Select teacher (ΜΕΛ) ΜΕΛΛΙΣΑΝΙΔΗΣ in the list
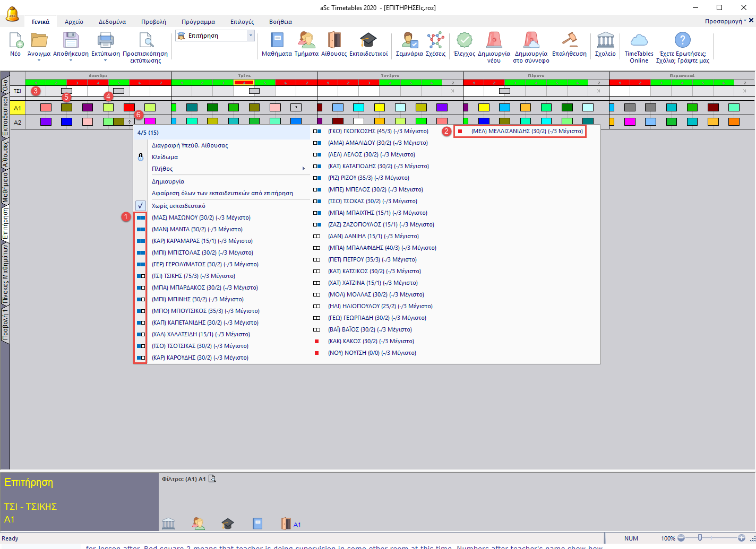Image resolution: width=756 pixels, height=549 pixels. [x=527, y=131]
